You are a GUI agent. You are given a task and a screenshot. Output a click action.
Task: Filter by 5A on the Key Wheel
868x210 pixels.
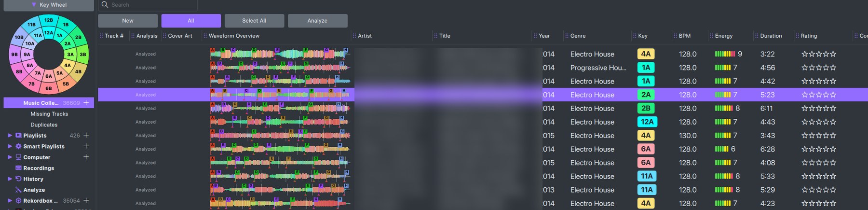[x=59, y=73]
